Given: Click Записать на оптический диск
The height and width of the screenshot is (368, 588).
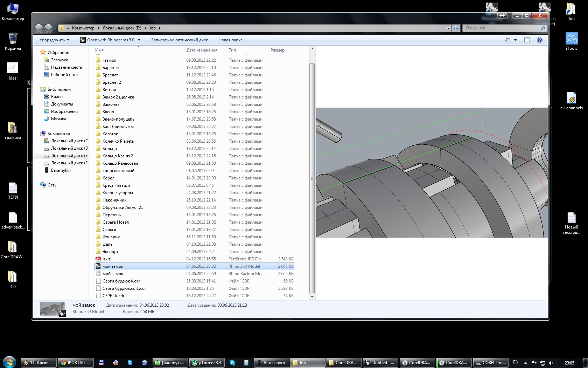Looking at the screenshot, I should pyautogui.click(x=179, y=40).
